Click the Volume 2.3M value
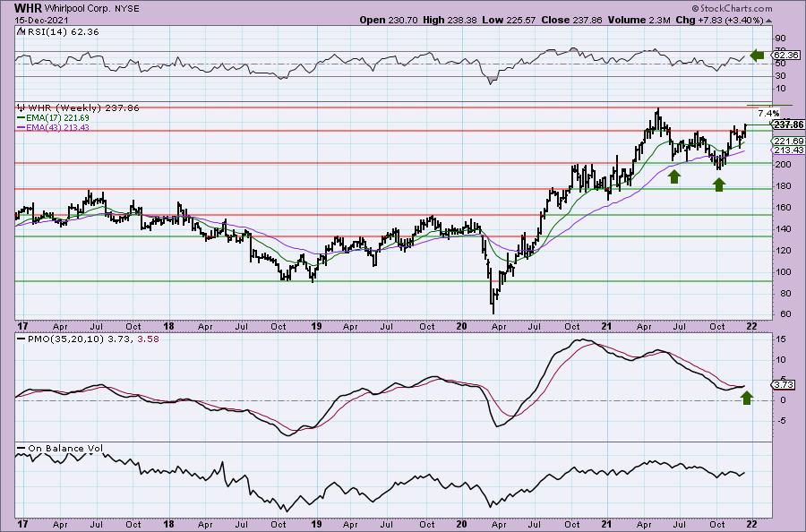This screenshot has width=806, height=532. coord(639,20)
